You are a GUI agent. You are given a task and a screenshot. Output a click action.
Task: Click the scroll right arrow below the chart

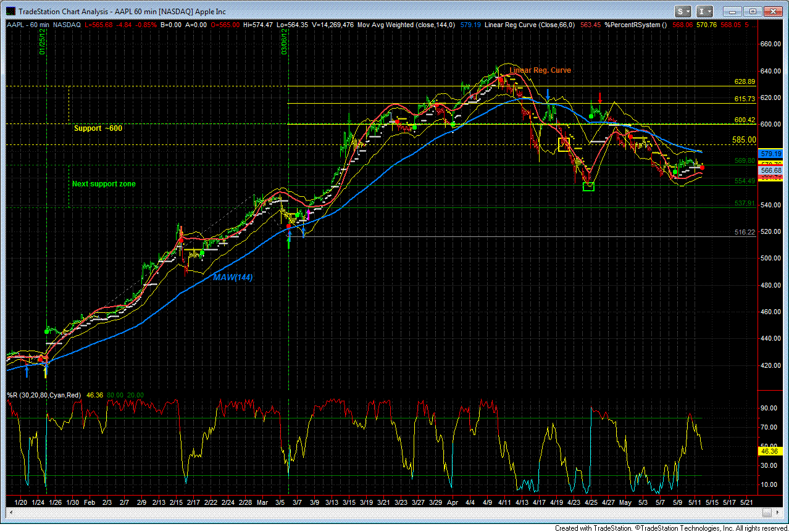[777, 512]
